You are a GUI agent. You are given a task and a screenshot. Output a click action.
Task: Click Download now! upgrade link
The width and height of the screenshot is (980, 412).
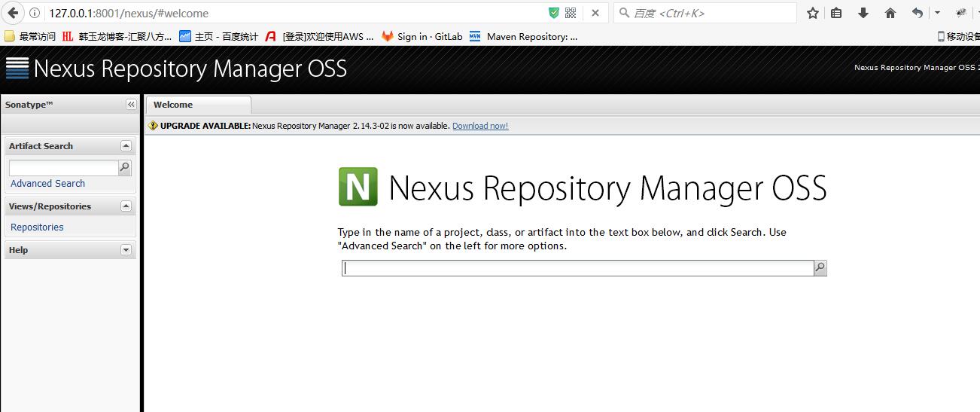[480, 126]
